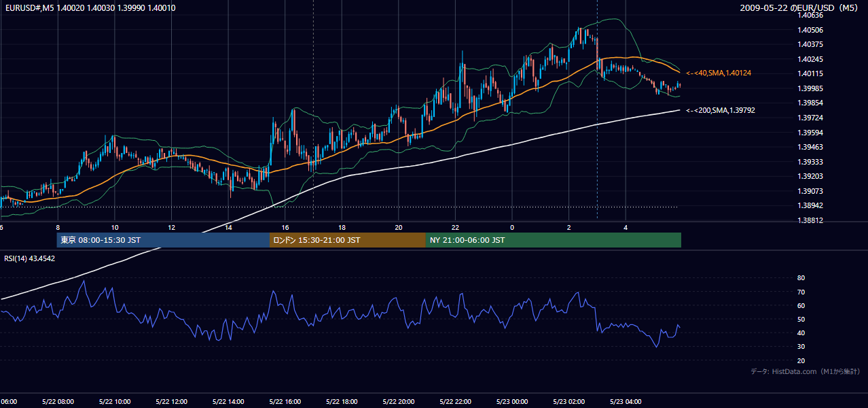Screen dimensions: 868x408
Task: Click price axis label 1.39985
Action: [810, 88]
